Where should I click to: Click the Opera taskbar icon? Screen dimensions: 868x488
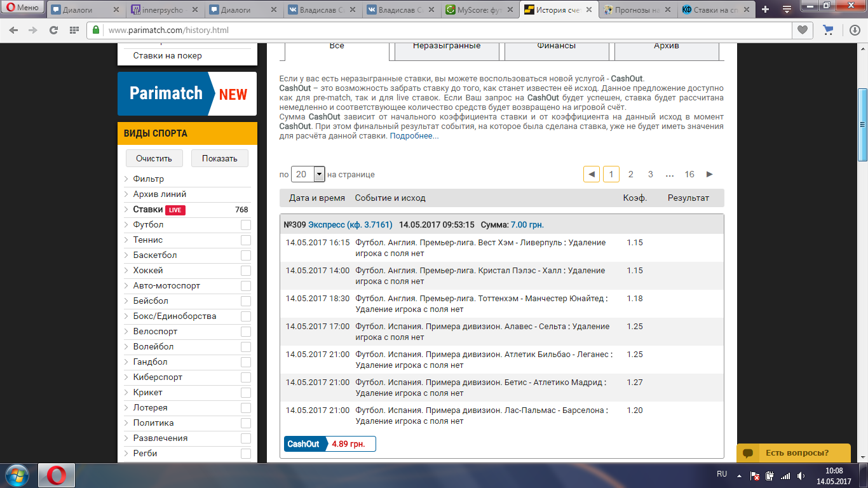57,475
